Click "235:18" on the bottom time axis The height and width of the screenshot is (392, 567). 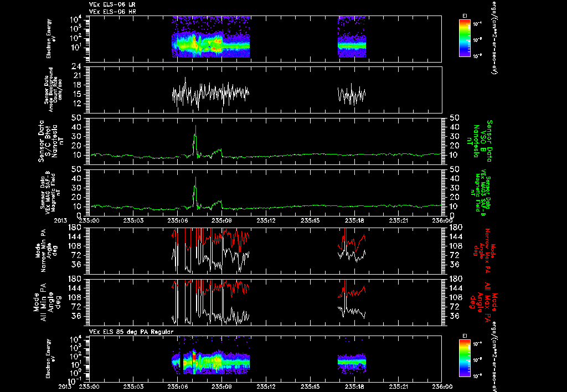(x=354, y=386)
